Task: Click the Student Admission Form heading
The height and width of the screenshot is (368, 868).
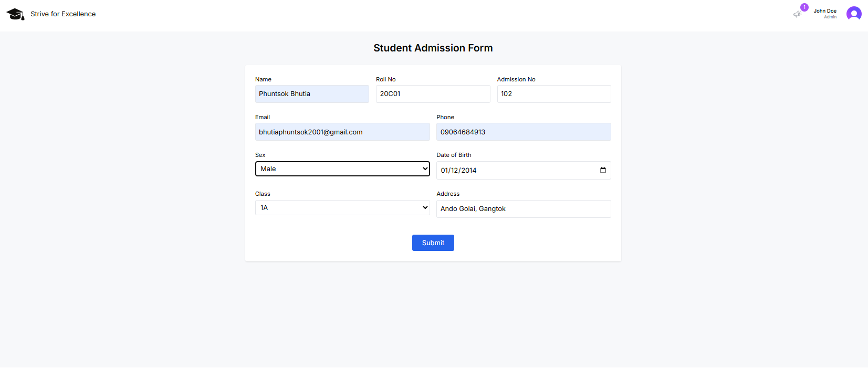Action: pos(433,48)
